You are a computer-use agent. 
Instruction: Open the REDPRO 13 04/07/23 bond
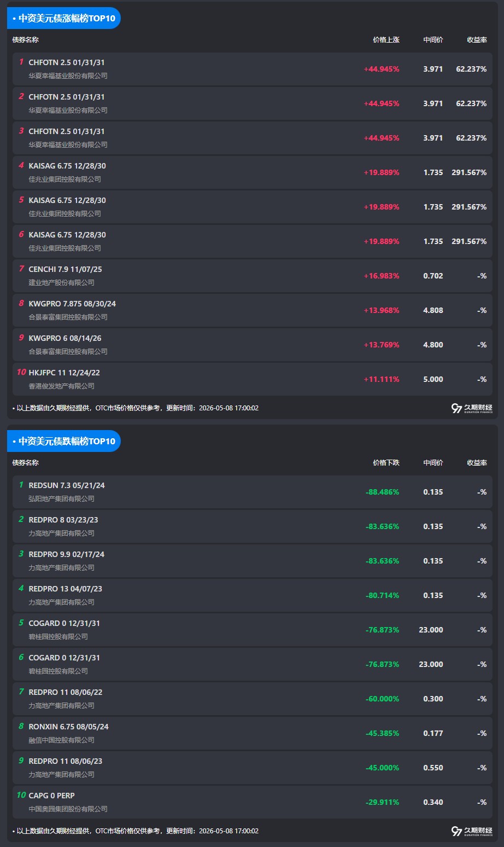pos(253,595)
